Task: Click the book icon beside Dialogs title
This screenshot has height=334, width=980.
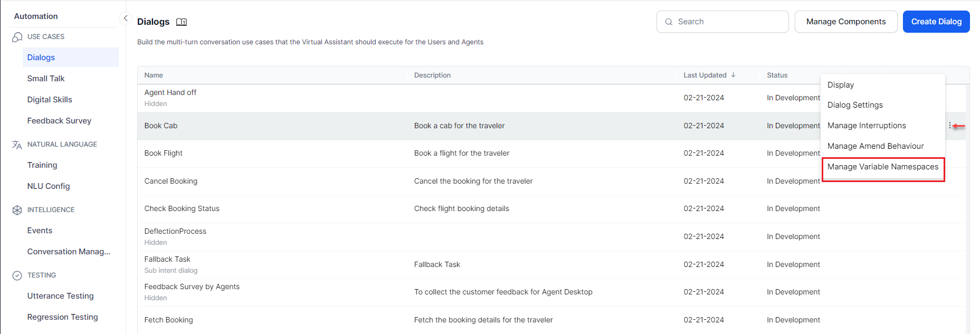Action: (x=182, y=22)
